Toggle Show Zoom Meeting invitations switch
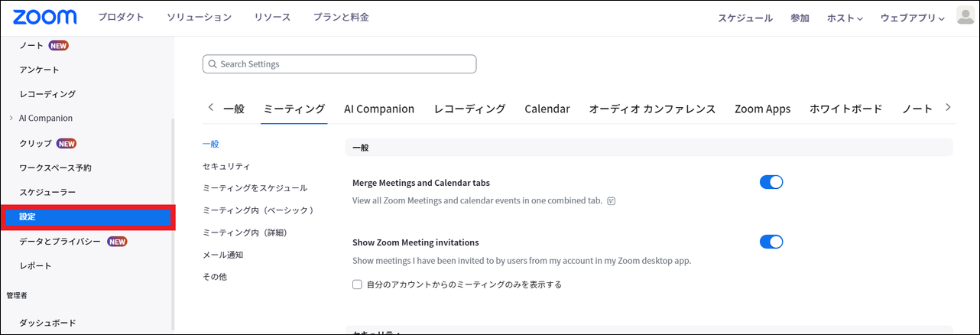Viewport: 980px width, 335px height. (x=771, y=242)
